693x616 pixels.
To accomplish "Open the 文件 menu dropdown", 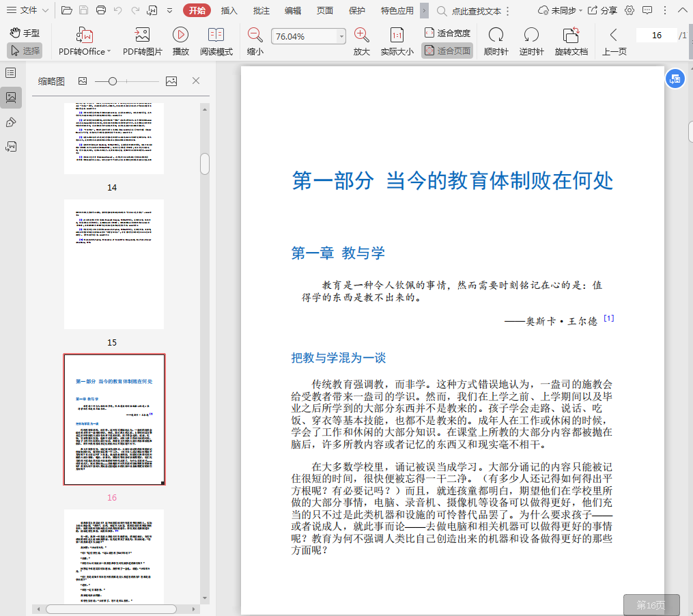I will (28, 10).
